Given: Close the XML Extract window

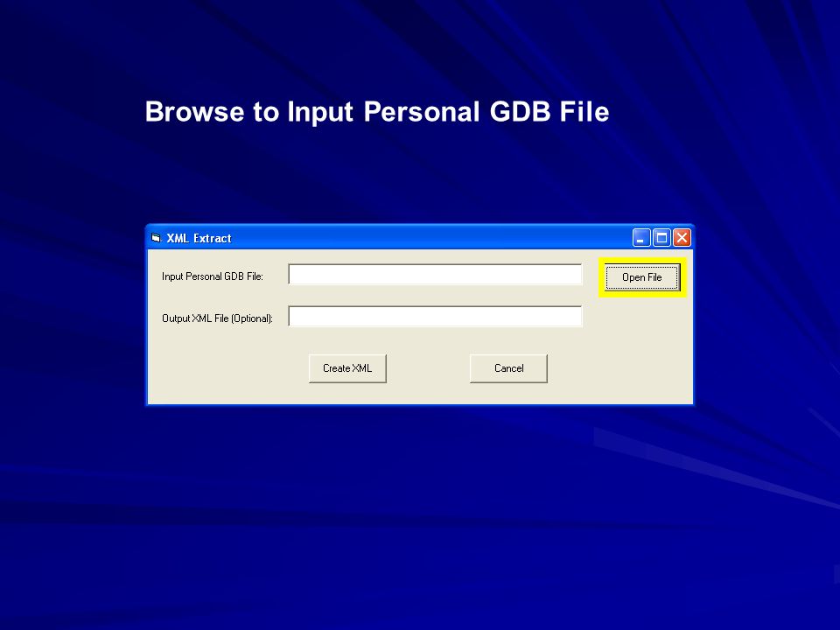Looking at the screenshot, I should click(x=682, y=237).
